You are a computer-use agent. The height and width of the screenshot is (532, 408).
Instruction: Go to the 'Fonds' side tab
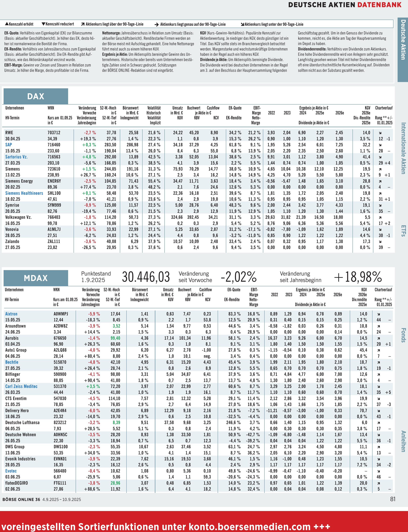pyautogui.click(x=403, y=335)
